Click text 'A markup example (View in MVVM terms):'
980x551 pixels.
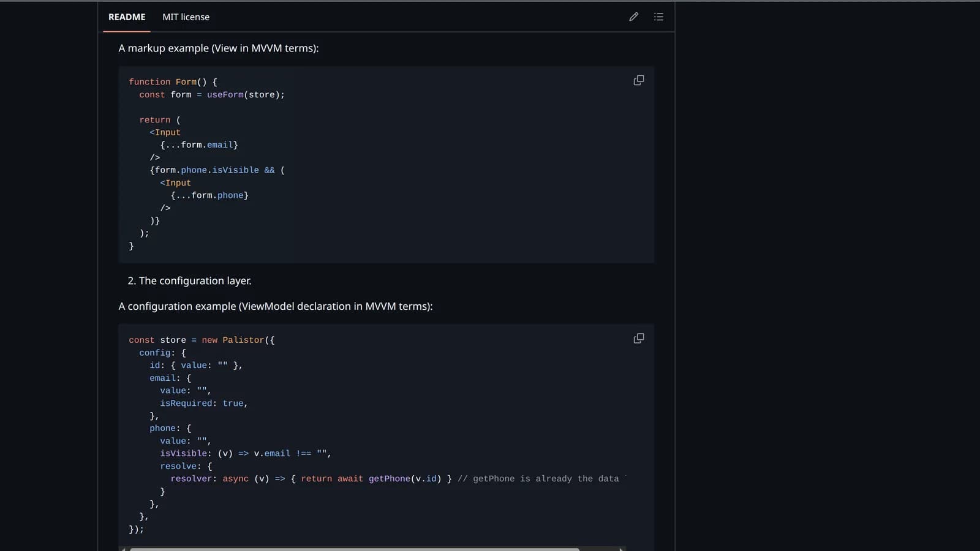(219, 48)
